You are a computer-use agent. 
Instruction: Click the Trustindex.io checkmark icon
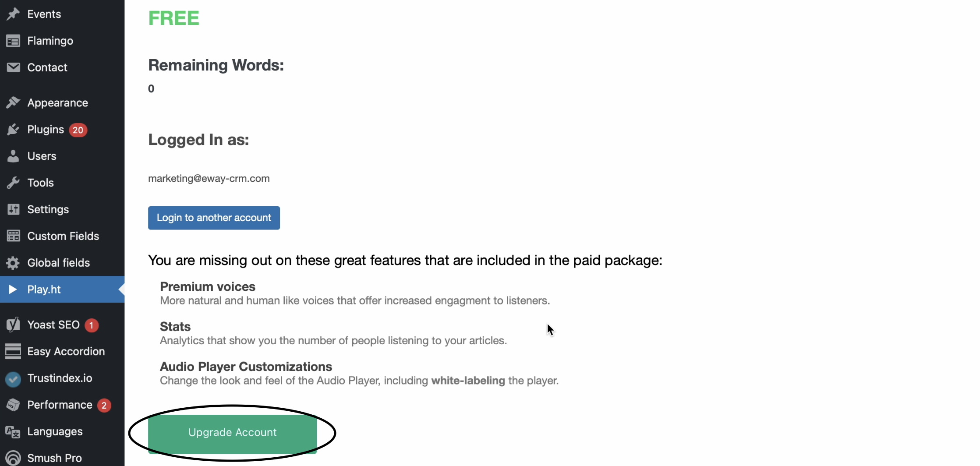(x=13, y=379)
